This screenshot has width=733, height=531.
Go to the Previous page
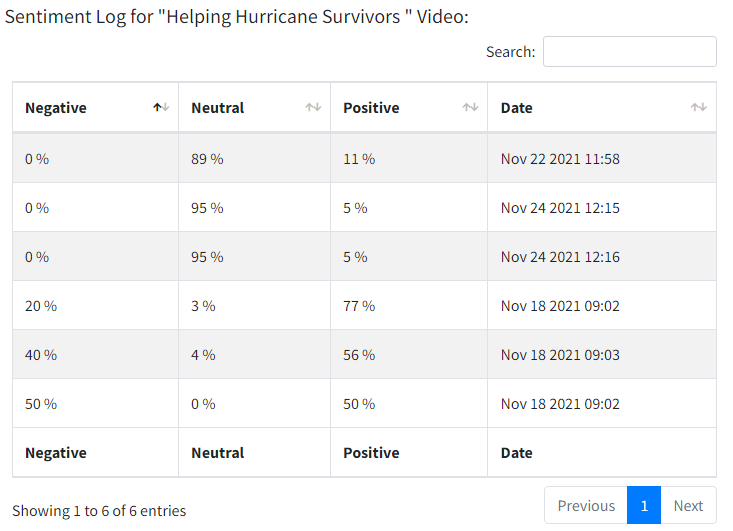click(x=586, y=506)
